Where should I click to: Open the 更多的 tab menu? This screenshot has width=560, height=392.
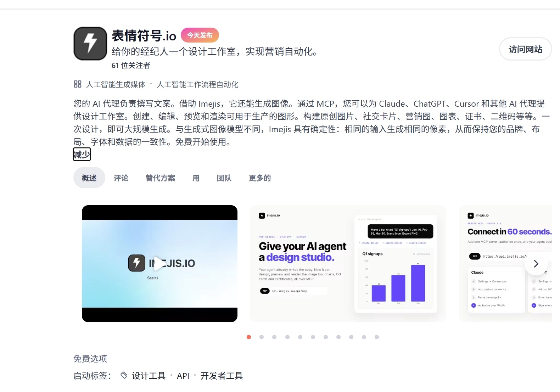[x=260, y=178]
